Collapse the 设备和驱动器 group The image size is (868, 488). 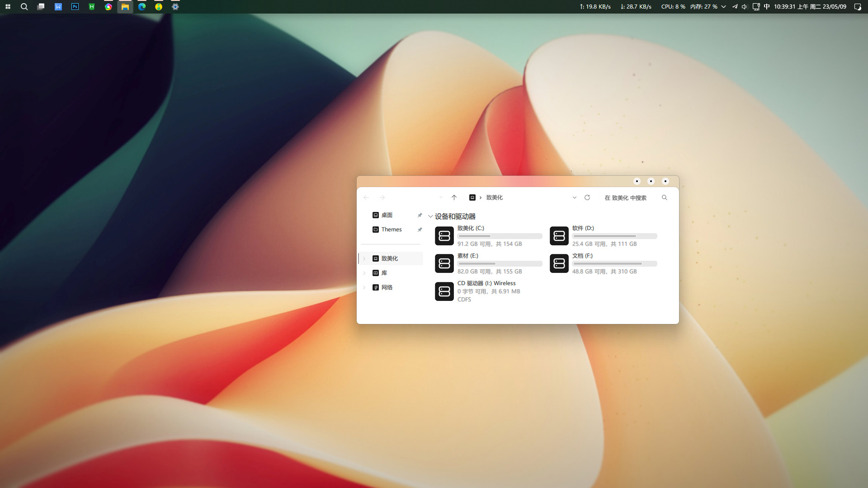tap(430, 216)
